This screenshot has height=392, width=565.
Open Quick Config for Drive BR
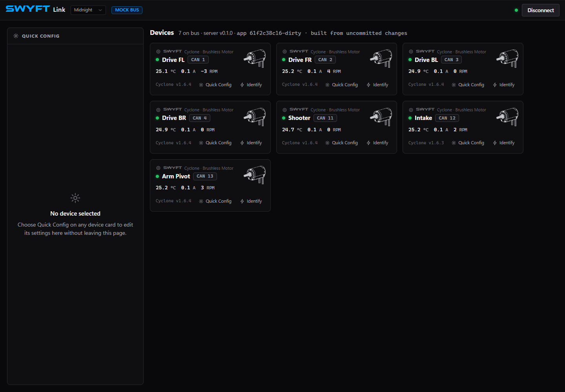(215, 143)
